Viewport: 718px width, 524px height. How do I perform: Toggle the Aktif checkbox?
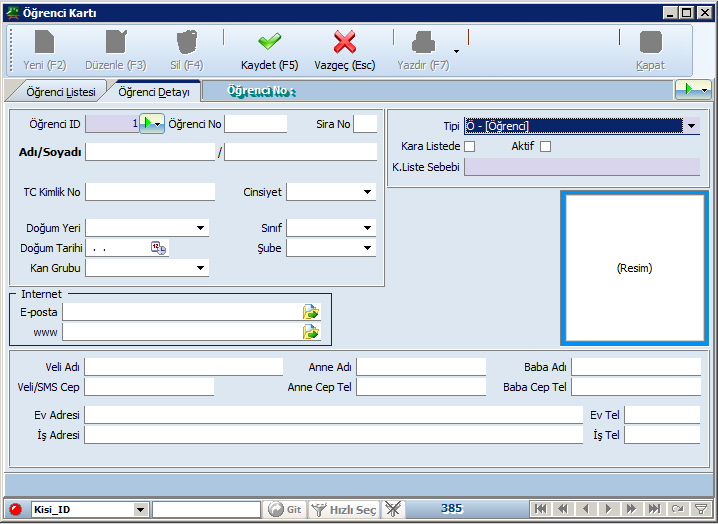[x=545, y=146]
